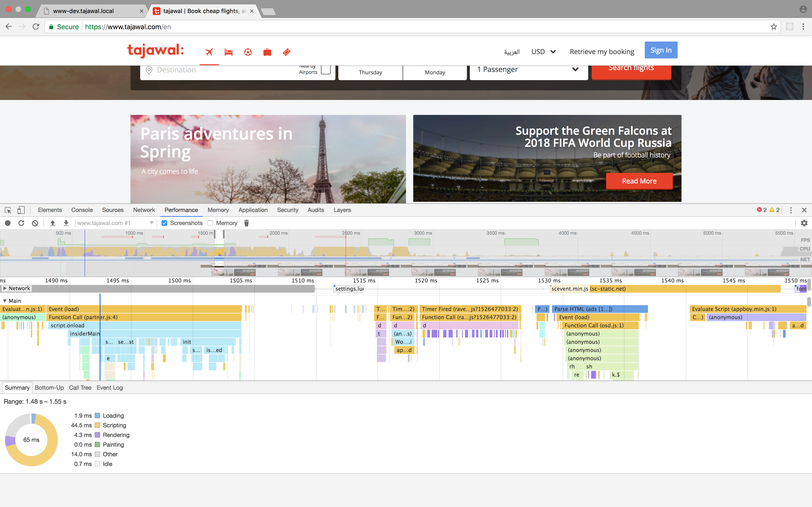Toggle the device toolbar
This screenshot has height=507, width=812.
click(21, 210)
